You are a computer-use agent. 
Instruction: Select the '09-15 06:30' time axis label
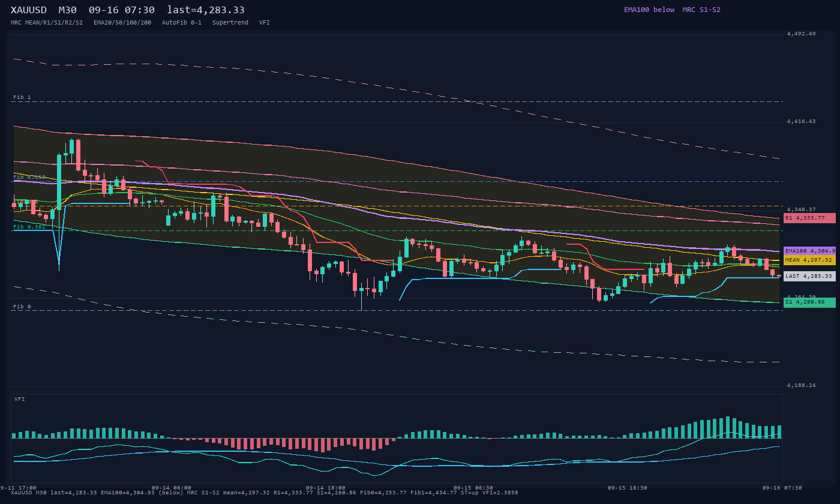pyautogui.click(x=473, y=488)
